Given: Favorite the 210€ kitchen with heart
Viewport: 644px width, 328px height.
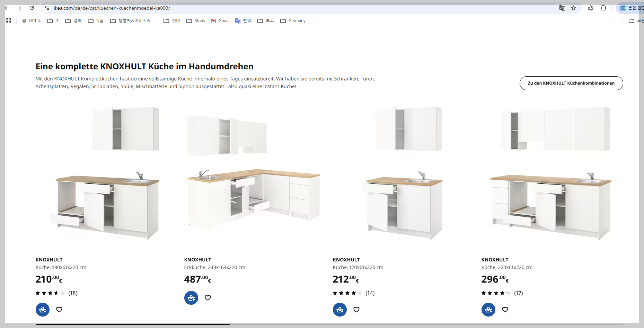Looking at the screenshot, I should 59,310.
